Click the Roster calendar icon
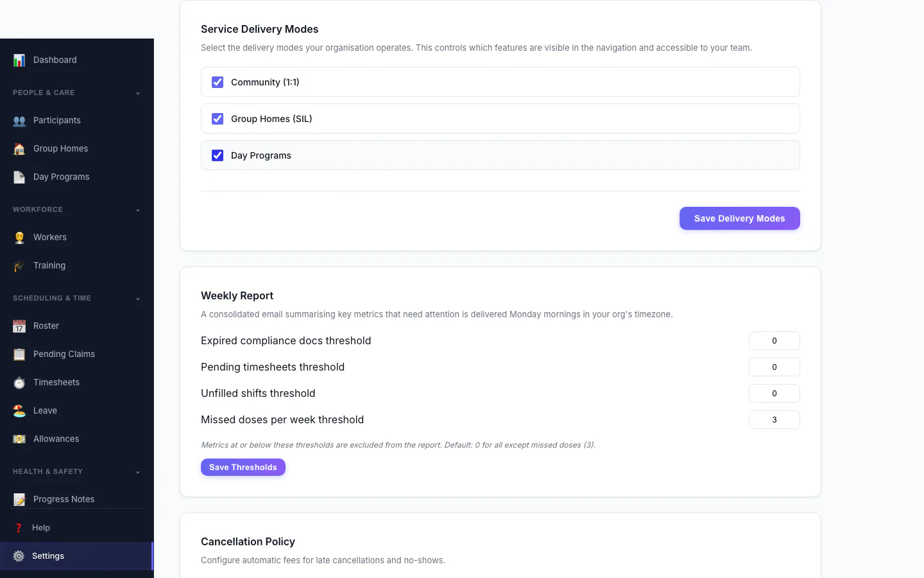 19,326
